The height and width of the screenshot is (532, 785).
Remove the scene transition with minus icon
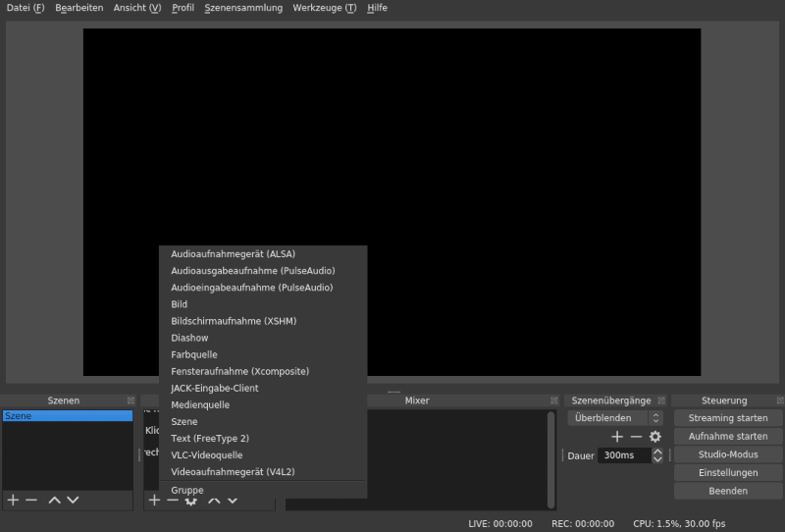click(636, 437)
